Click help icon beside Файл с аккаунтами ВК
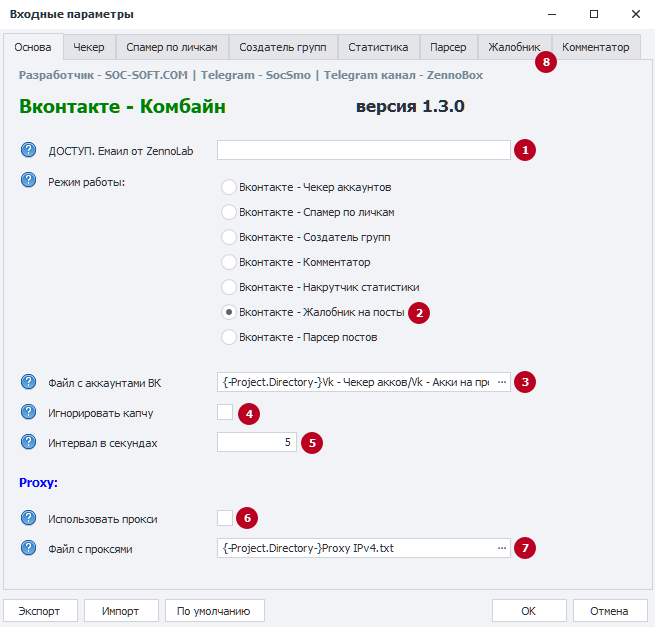The height and width of the screenshot is (627, 655). [x=28, y=381]
